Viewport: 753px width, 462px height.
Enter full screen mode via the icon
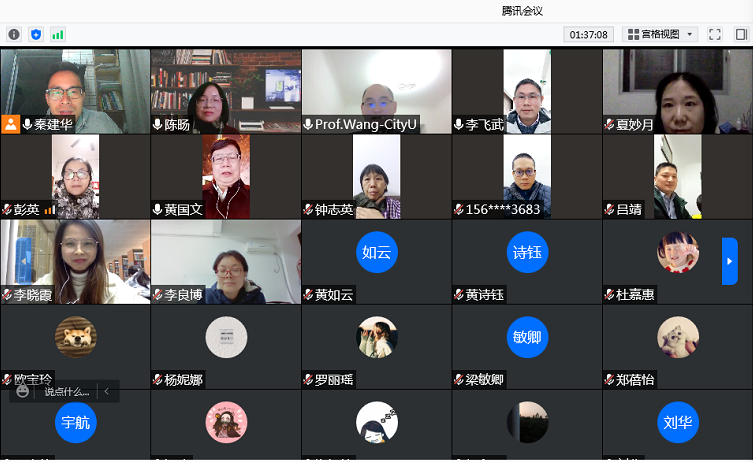[x=715, y=35]
